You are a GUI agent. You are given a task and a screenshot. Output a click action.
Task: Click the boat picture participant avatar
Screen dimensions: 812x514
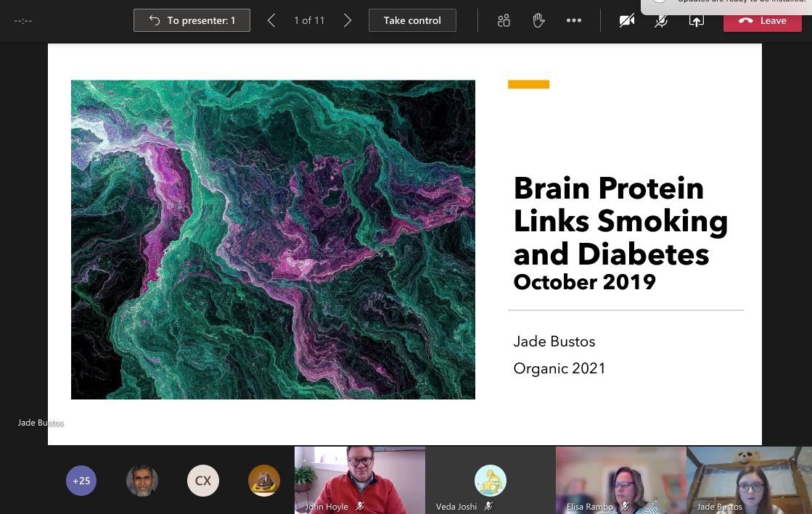point(264,481)
